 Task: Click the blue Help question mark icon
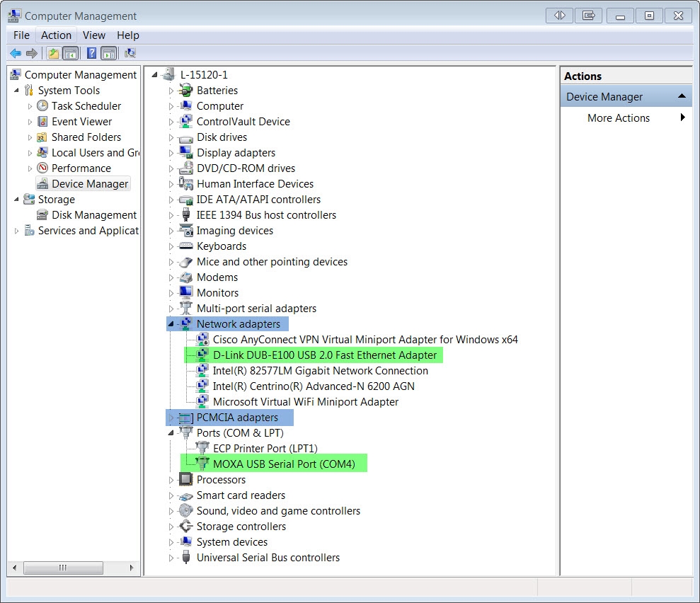click(x=91, y=53)
